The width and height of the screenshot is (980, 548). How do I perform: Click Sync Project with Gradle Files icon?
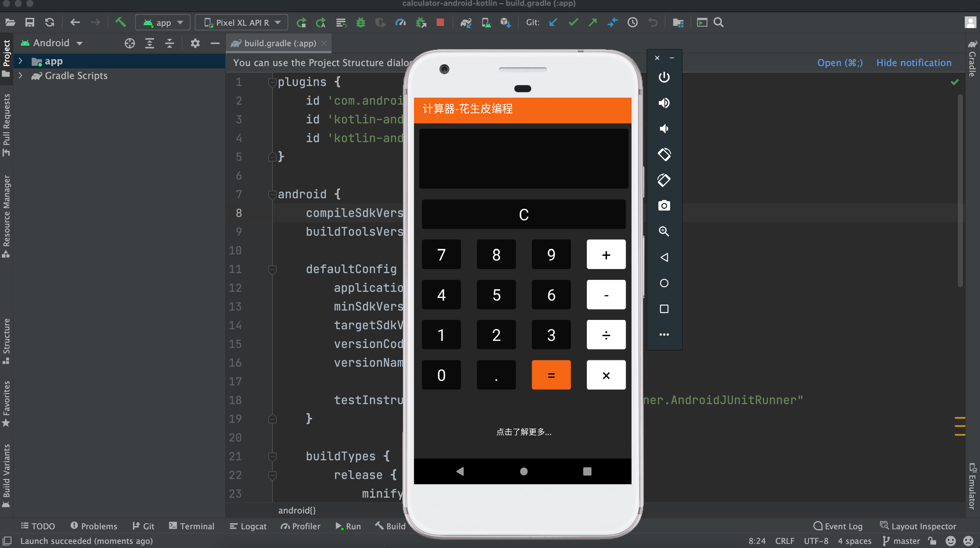point(466,23)
